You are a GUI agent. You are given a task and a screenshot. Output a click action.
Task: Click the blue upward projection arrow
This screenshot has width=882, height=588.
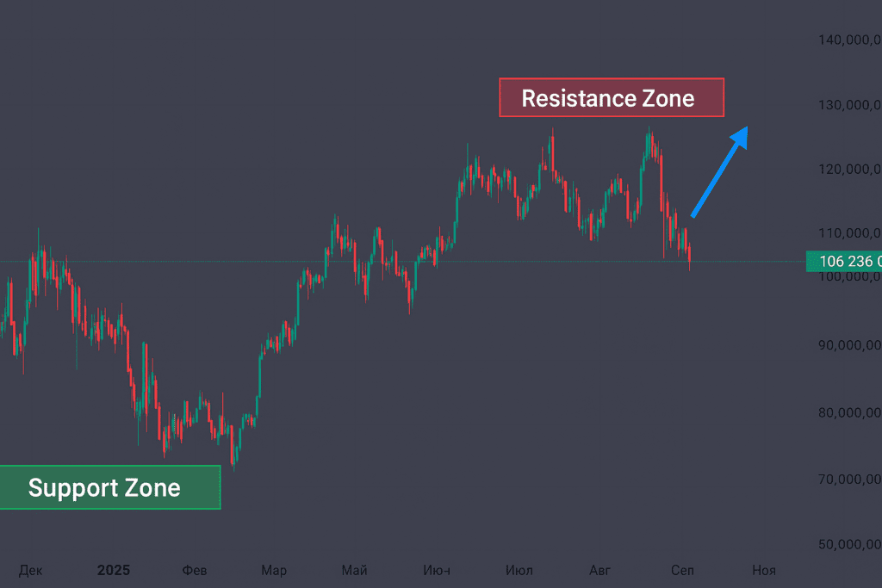(x=719, y=171)
